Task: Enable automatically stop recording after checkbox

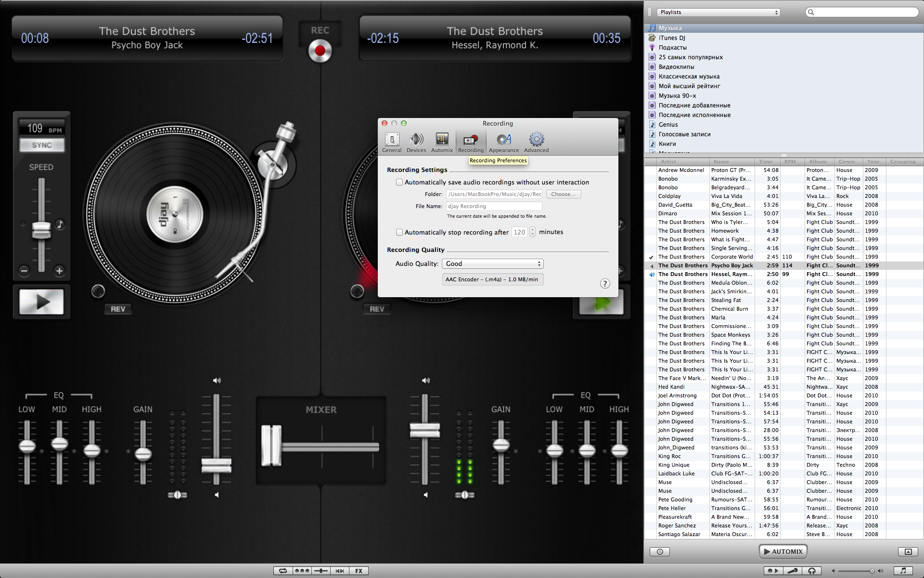Action: [399, 232]
